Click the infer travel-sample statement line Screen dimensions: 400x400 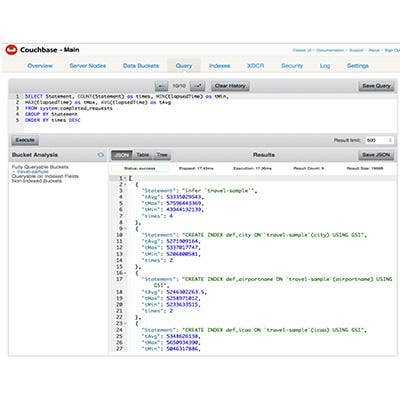tap(199, 191)
